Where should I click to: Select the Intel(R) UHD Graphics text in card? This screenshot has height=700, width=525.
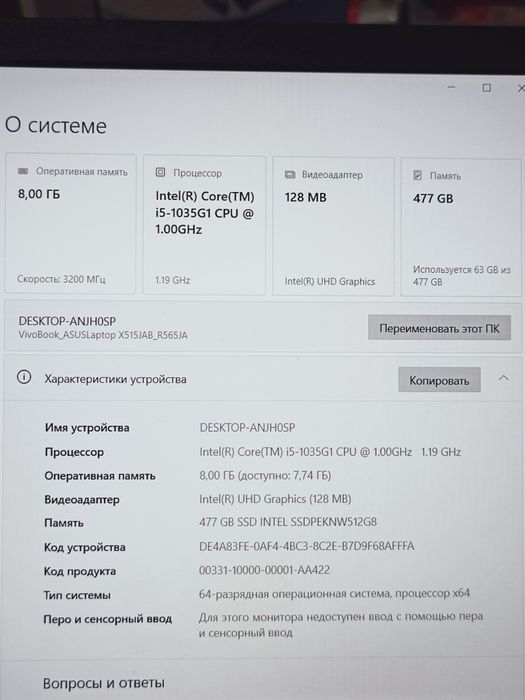pyautogui.click(x=330, y=281)
